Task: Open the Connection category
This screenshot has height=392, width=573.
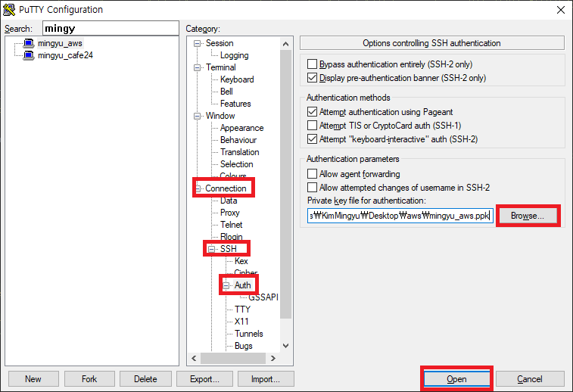Action: 226,188
